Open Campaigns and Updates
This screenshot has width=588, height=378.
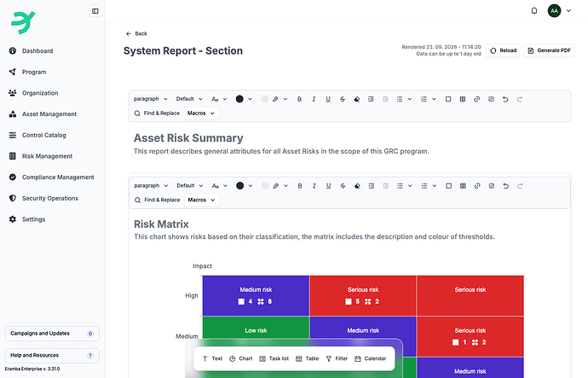coord(52,334)
